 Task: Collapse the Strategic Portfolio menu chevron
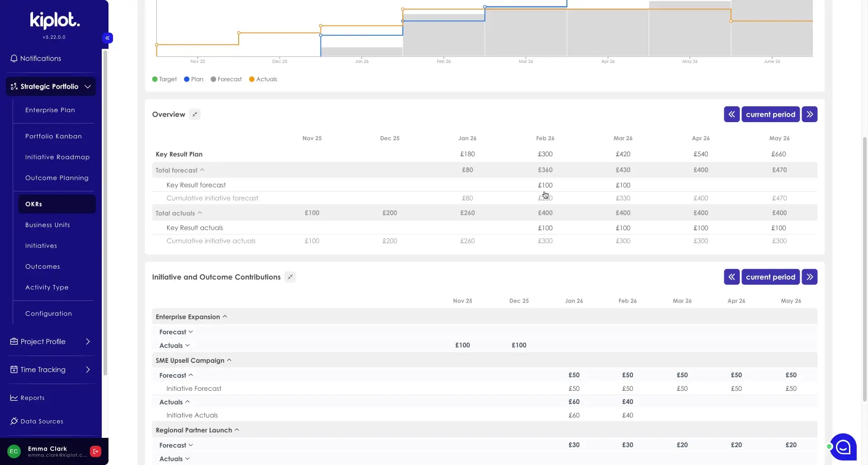click(88, 86)
